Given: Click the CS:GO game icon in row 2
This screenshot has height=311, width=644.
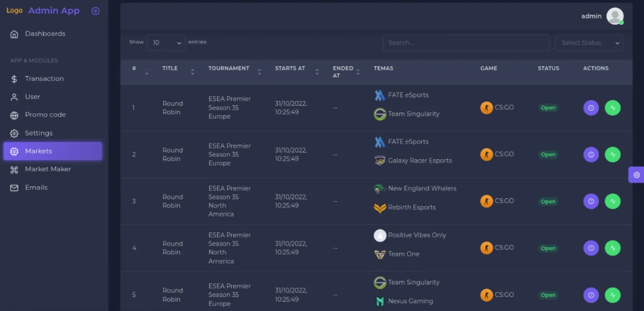Looking at the screenshot, I should (x=486, y=154).
